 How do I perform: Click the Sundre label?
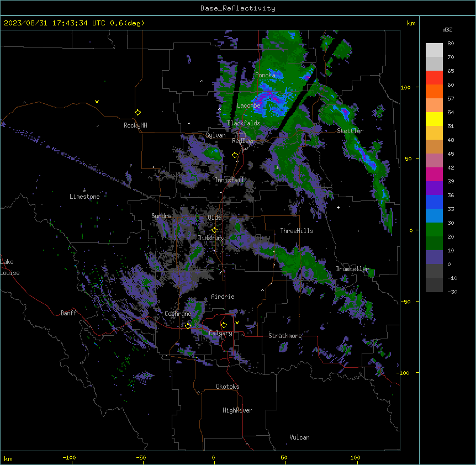(x=161, y=216)
